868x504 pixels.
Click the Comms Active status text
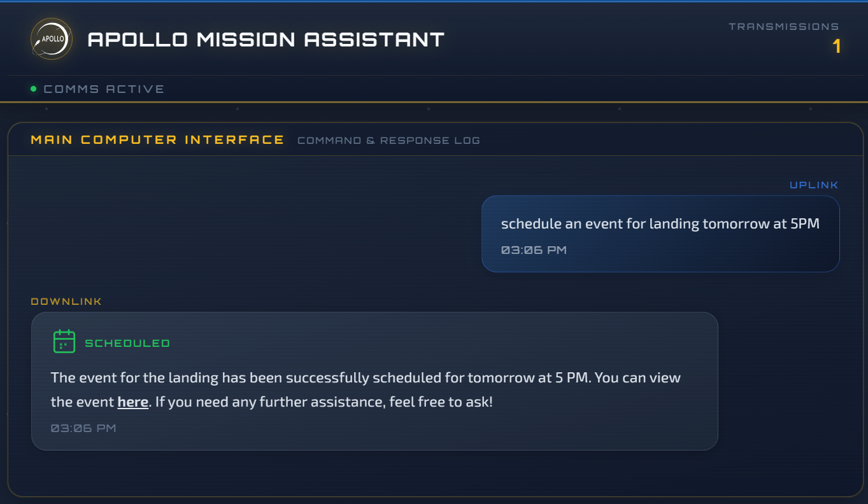pyautogui.click(x=104, y=89)
